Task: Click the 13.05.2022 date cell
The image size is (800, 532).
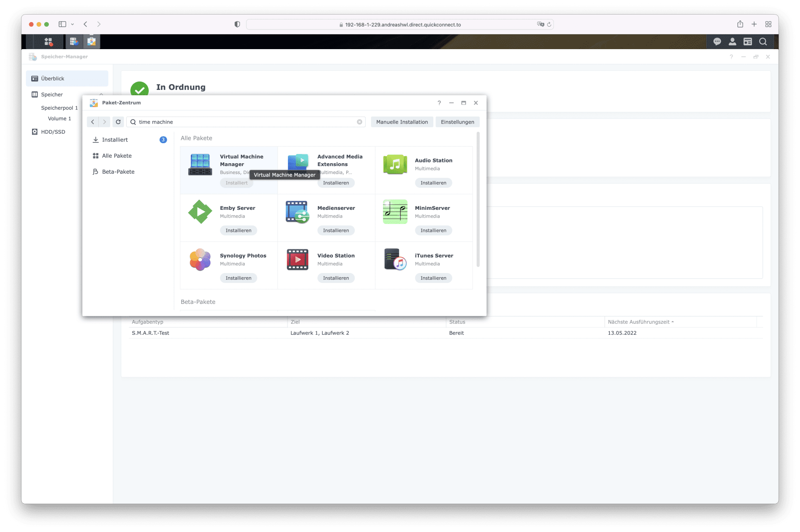Action: (x=622, y=333)
